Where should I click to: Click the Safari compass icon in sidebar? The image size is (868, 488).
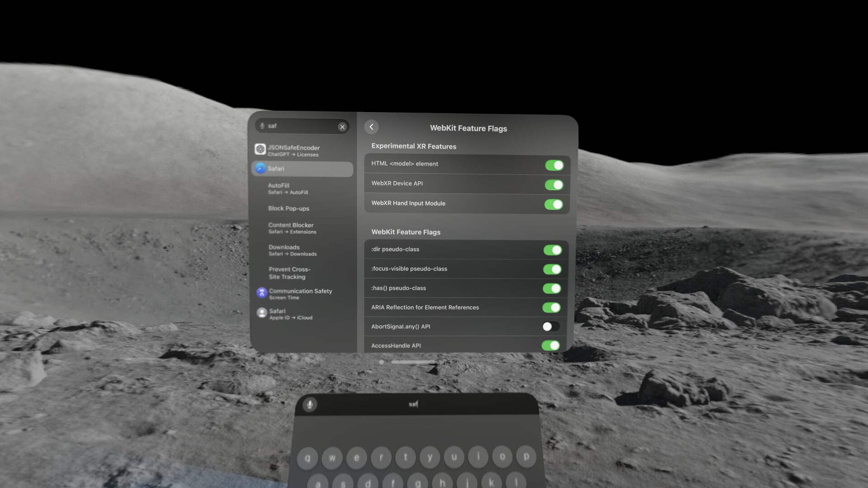coord(260,168)
